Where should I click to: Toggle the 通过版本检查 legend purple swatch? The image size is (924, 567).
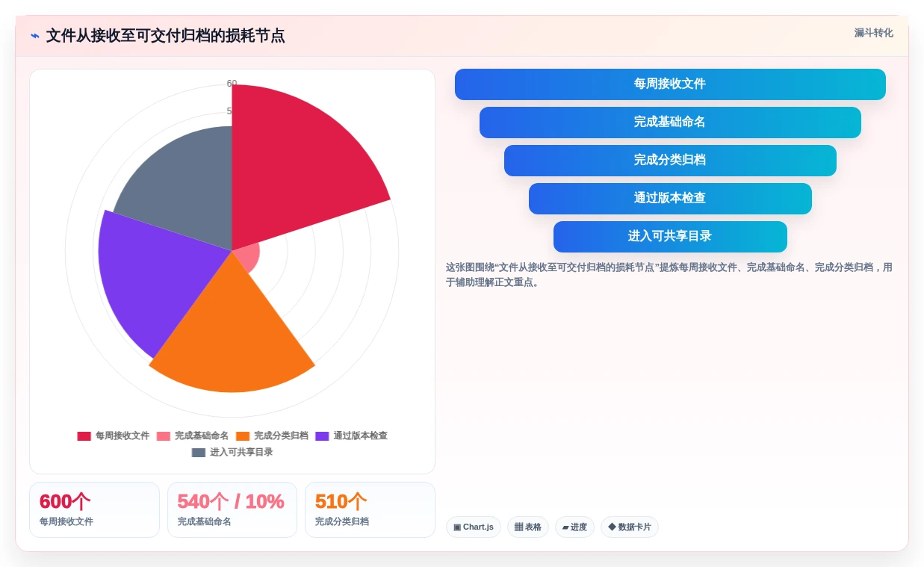coord(322,436)
